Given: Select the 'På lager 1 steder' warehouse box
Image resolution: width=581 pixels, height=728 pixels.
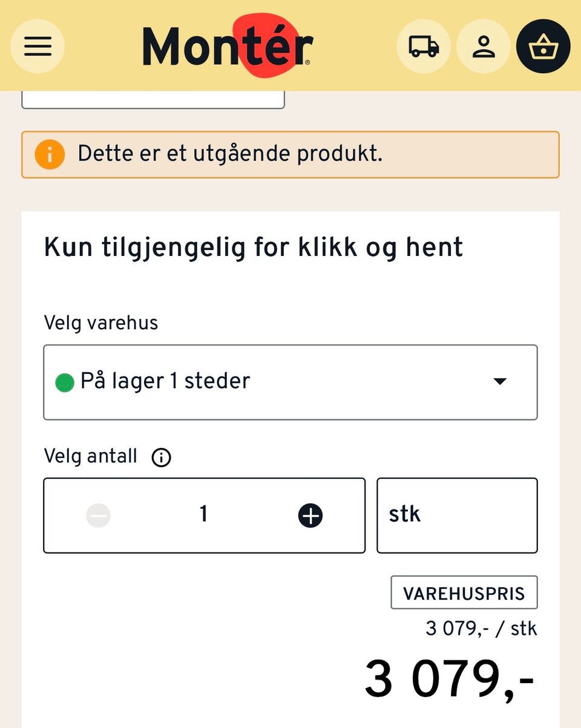Looking at the screenshot, I should [x=290, y=382].
